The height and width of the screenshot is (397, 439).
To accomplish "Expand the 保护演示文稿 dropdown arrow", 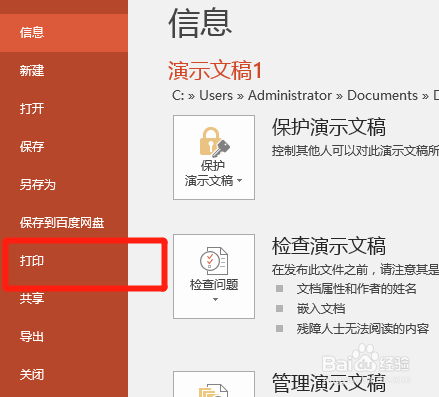I will (239, 181).
